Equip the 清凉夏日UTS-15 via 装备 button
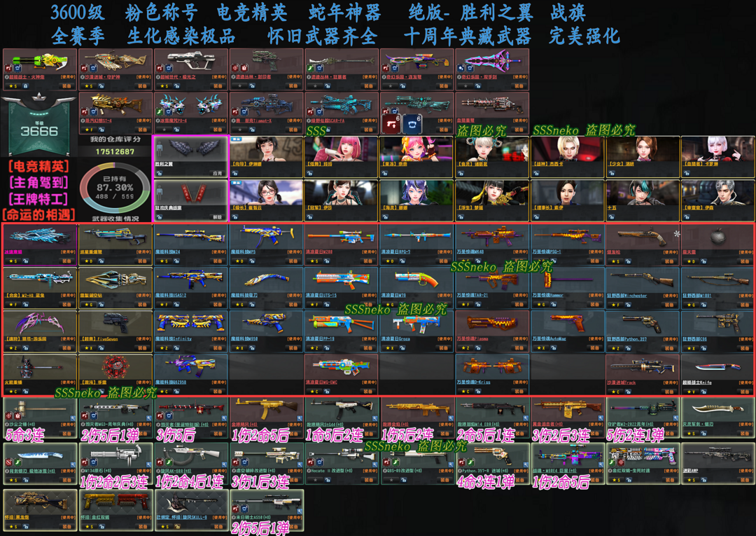This screenshot has height=536, width=756. point(368,304)
